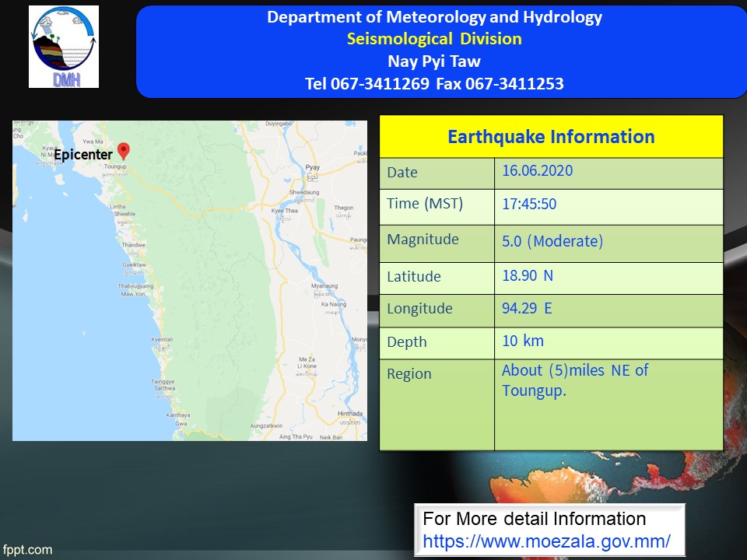
Task: Click 'About (5)miles NE of Toungup.' text
Action: coord(575,380)
